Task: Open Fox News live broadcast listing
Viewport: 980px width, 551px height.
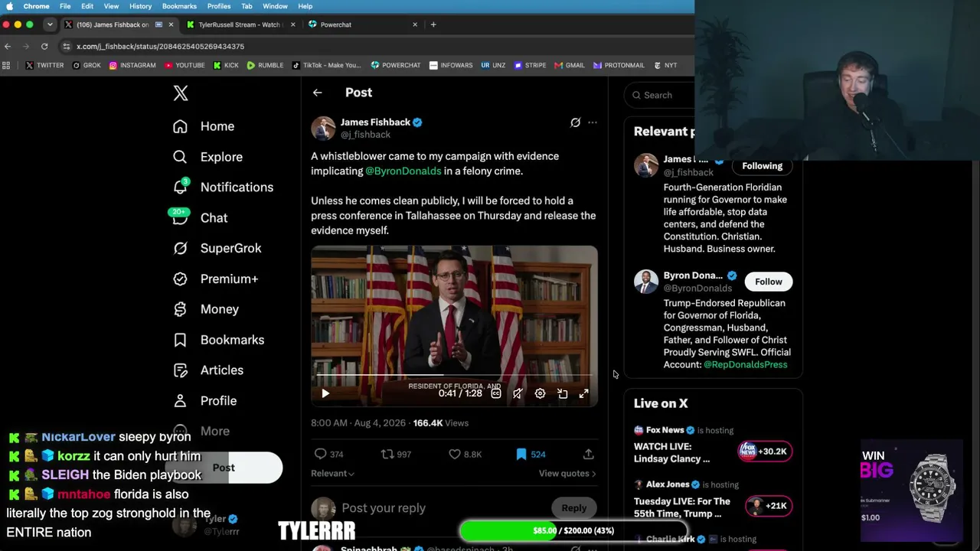Action: click(x=712, y=445)
